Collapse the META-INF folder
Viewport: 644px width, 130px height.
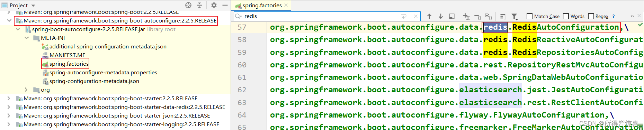tap(26, 38)
